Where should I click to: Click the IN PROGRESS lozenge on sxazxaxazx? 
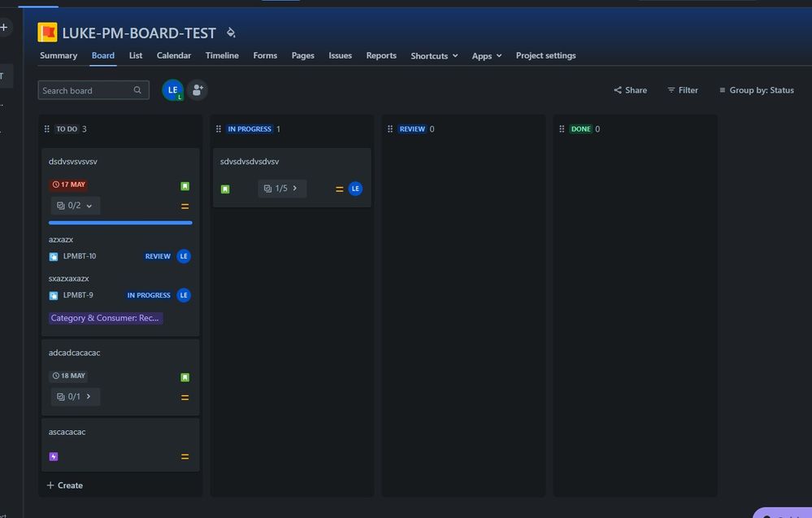[149, 295]
